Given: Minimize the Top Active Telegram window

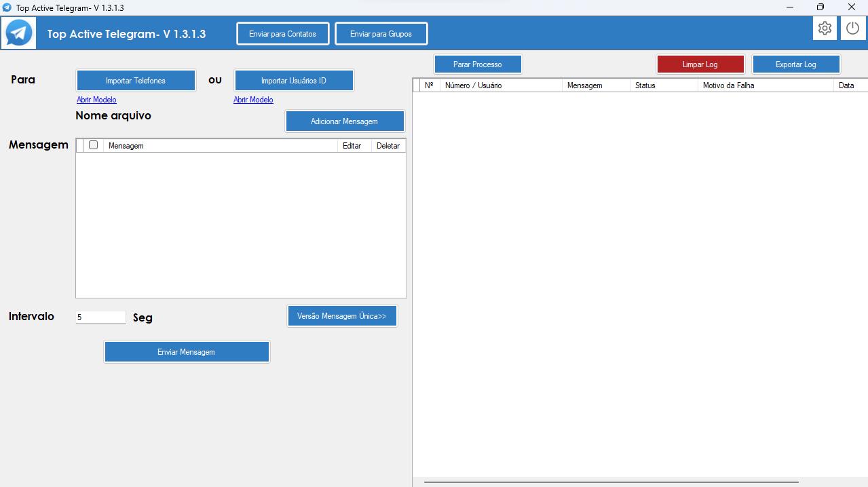Looking at the screenshot, I should tap(790, 7).
